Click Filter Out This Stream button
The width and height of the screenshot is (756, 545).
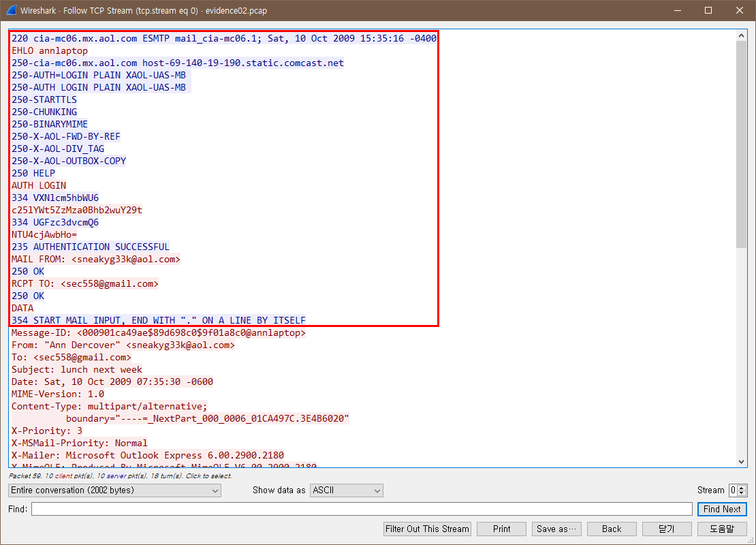coord(426,529)
